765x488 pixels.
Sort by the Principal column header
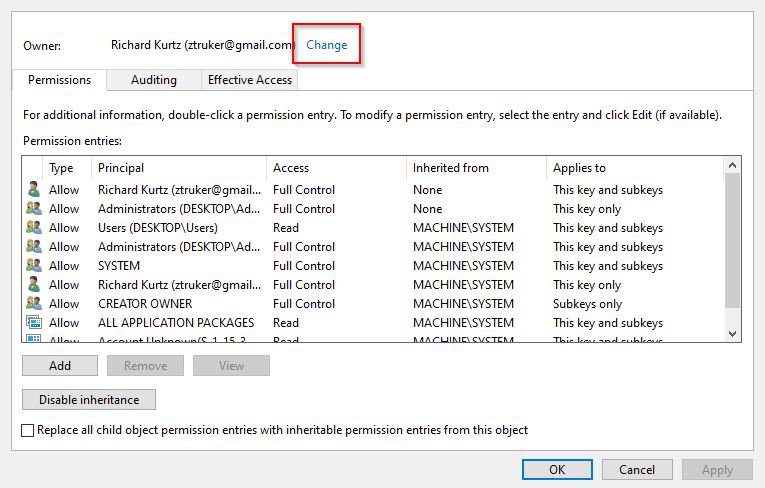(179, 168)
